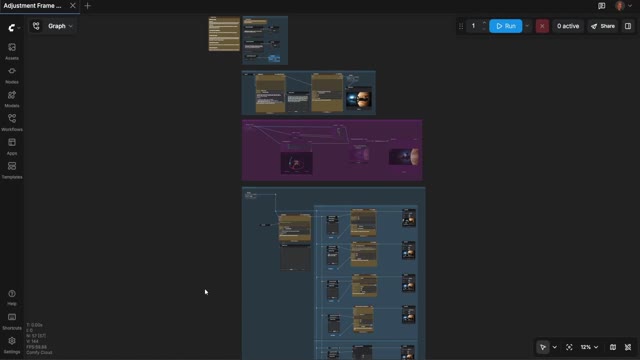Increase the batch count stepper
This screenshot has height=360, width=640.
click(x=484, y=23)
